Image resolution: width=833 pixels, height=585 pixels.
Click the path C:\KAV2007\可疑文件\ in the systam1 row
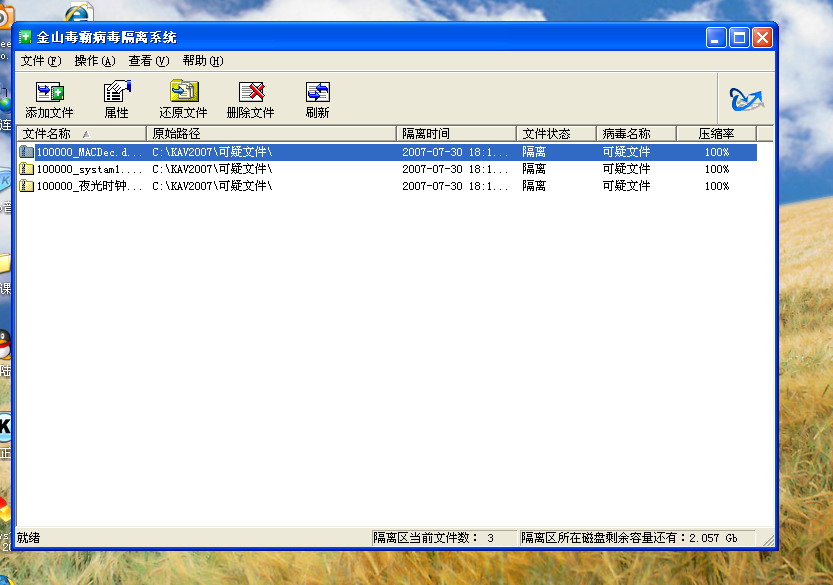pos(212,169)
